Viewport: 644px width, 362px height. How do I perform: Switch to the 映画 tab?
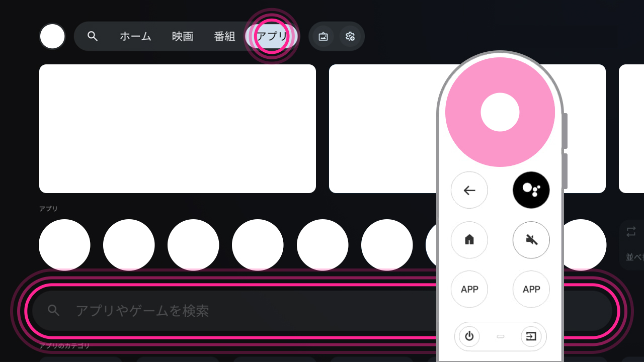pyautogui.click(x=183, y=36)
